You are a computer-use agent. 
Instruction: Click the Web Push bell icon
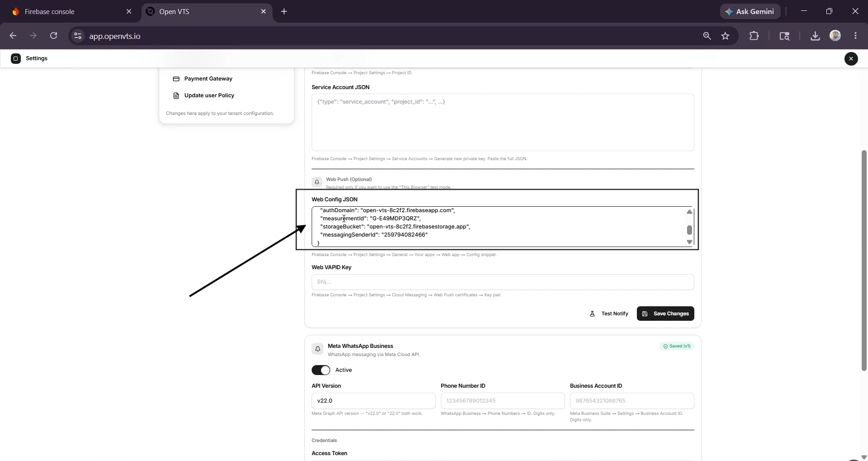(317, 182)
